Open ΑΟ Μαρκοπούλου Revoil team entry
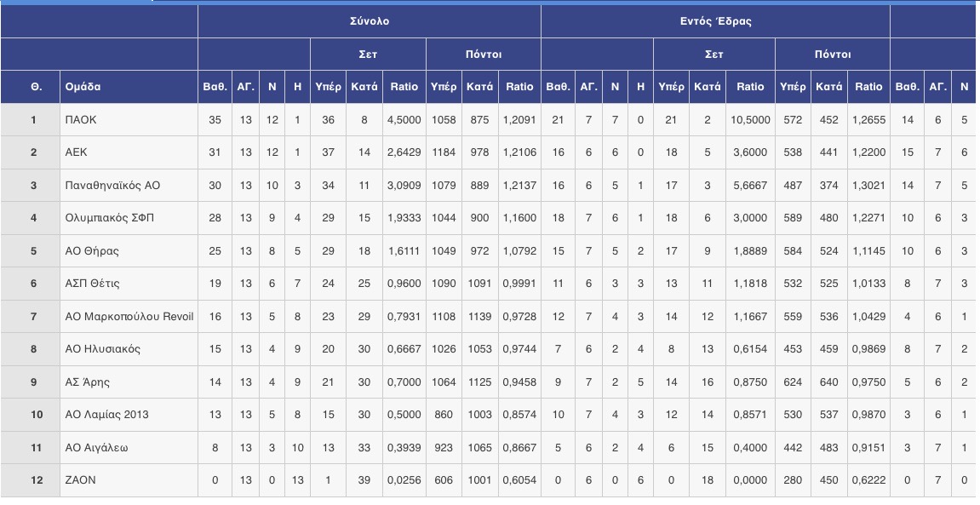This screenshot has height=505, width=980. (x=129, y=317)
